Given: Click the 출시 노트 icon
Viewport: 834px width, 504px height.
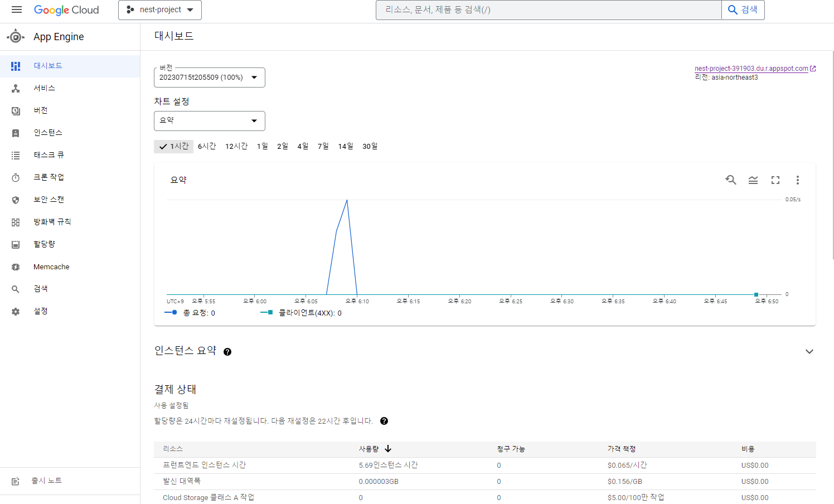Looking at the screenshot, I should [x=16, y=481].
